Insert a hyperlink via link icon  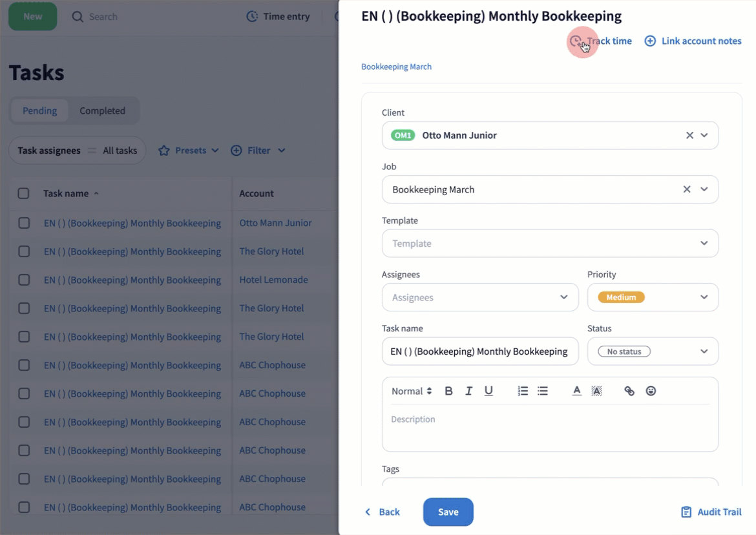click(629, 391)
